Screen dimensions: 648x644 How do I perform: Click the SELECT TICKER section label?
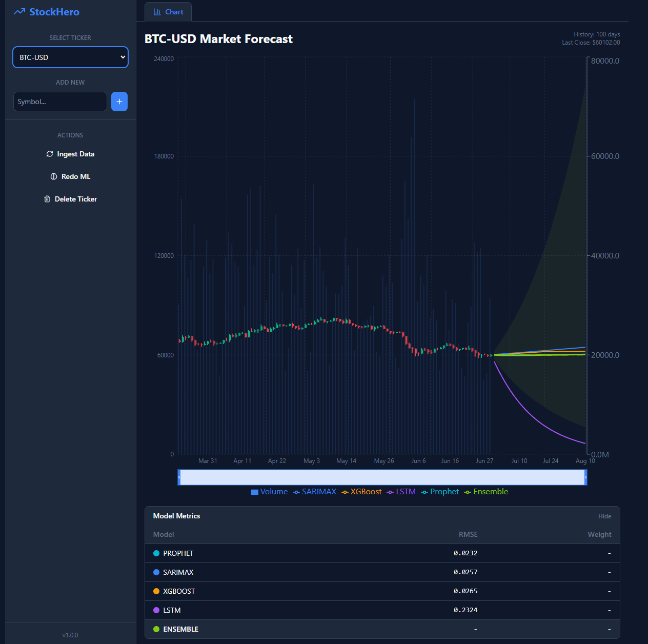pos(70,38)
